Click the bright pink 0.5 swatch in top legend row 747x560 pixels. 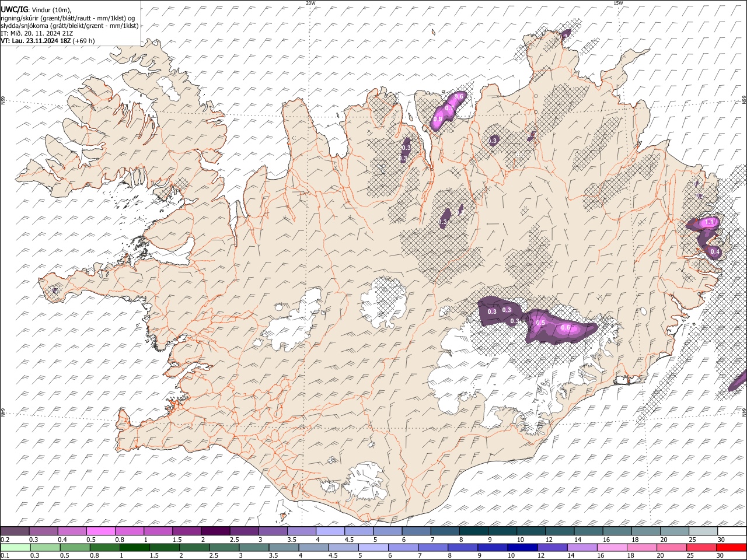pyautogui.click(x=100, y=531)
